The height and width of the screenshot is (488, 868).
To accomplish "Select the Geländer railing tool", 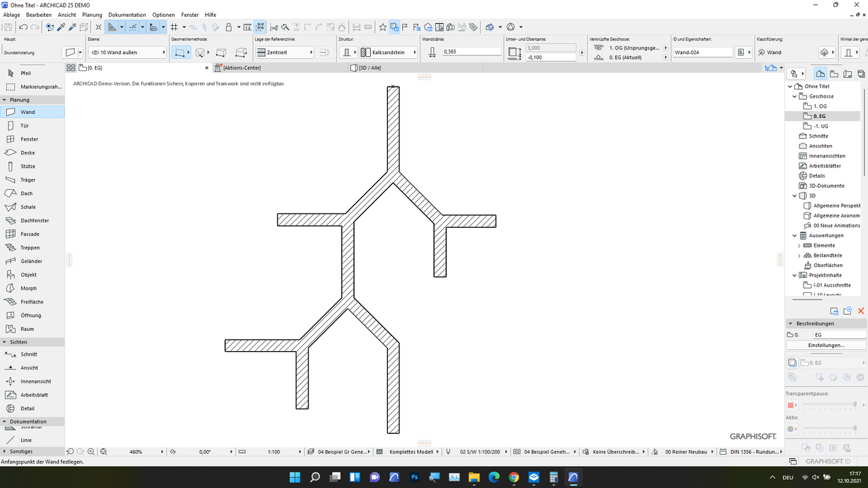I will point(33,261).
